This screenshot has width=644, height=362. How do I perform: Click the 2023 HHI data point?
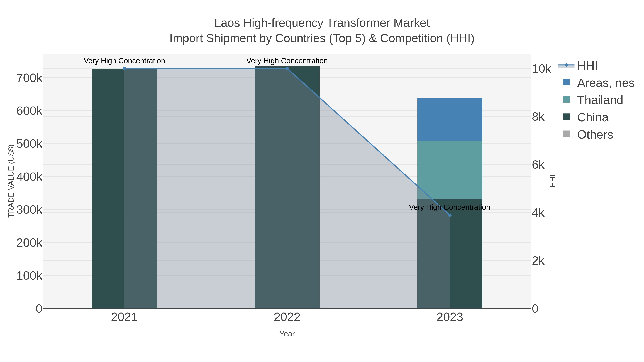(450, 215)
